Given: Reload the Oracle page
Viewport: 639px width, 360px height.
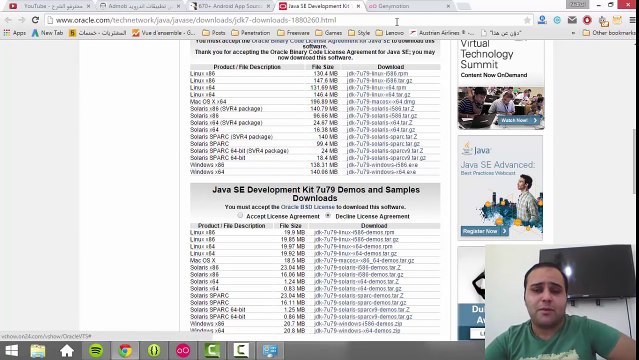Looking at the screenshot, I should click(35, 20).
